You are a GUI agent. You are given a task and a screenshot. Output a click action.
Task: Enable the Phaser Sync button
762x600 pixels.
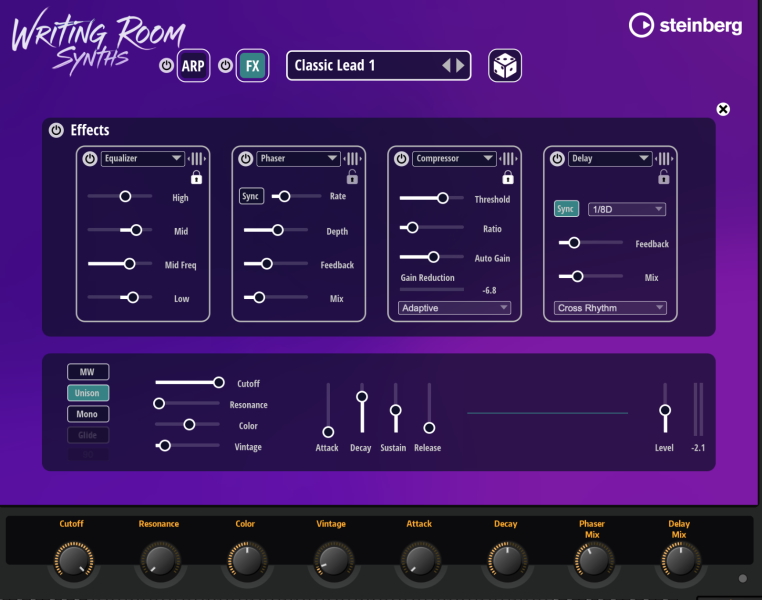251,196
